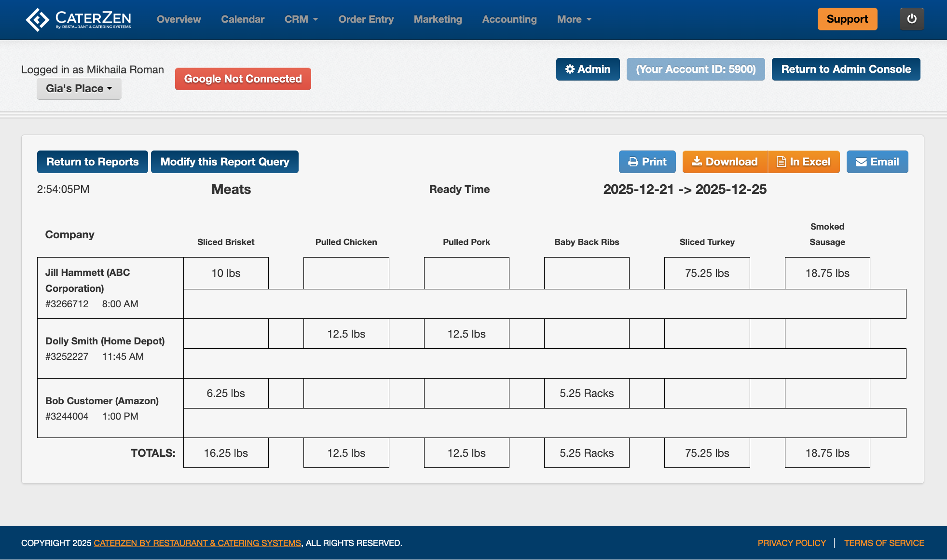This screenshot has height=560, width=947.
Task: Click the Google Not Connected button
Action: point(243,79)
